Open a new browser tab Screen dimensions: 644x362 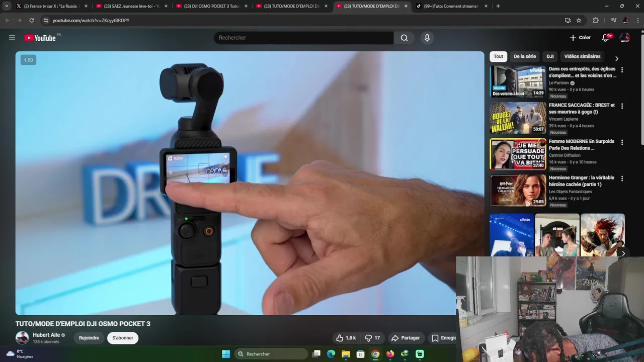point(498,6)
